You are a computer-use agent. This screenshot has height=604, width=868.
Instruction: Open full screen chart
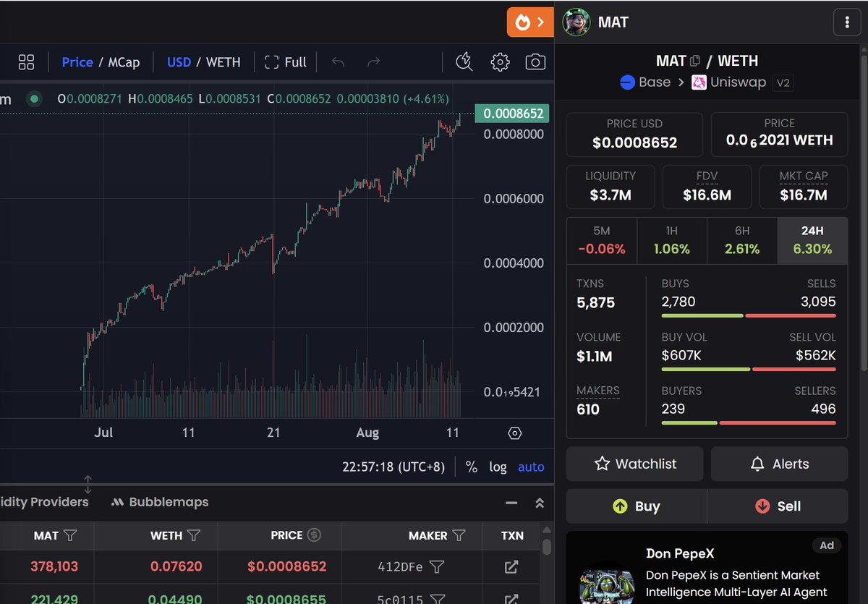click(286, 62)
